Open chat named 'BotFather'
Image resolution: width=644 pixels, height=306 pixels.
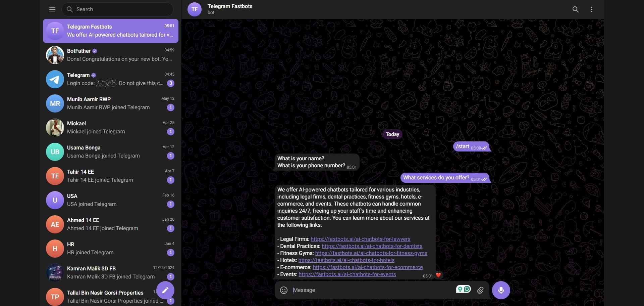coord(111,55)
